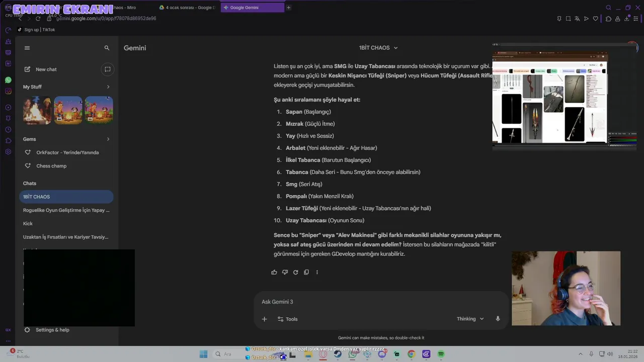Open the third campfire thumbnail
This screenshot has height=362, width=644.
pyautogui.click(x=99, y=110)
